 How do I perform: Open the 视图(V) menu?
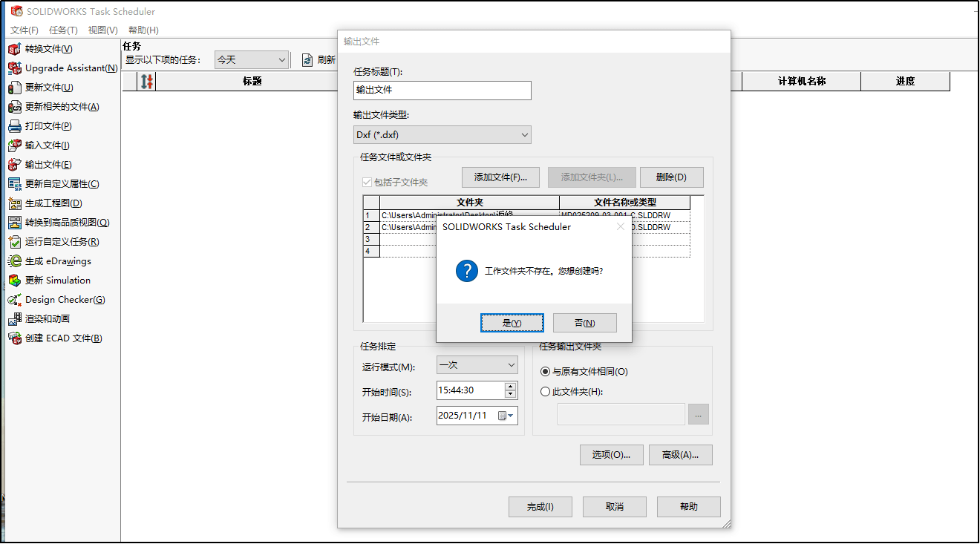(x=102, y=30)
